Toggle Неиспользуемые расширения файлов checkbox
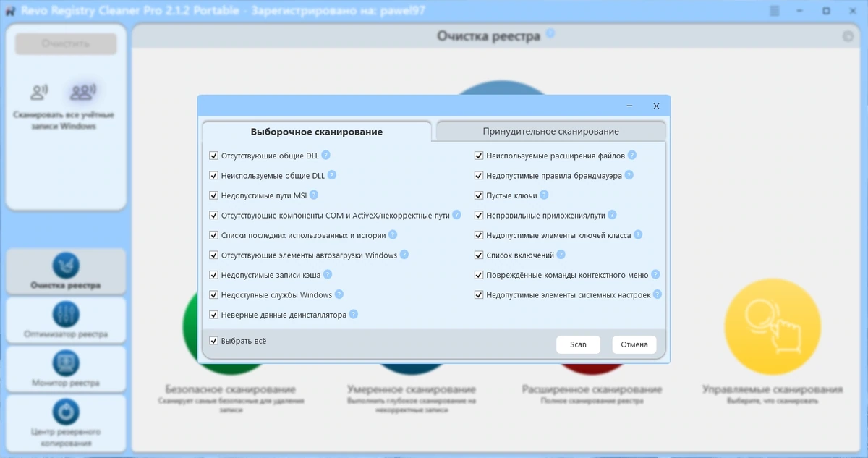The image size is (868, 458). [x=479, y=156]
